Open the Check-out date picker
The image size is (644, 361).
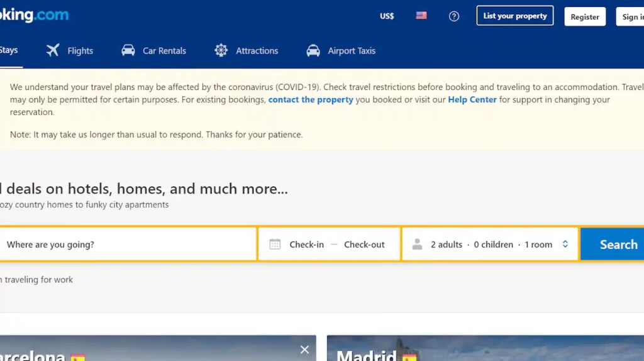point(364,245)
